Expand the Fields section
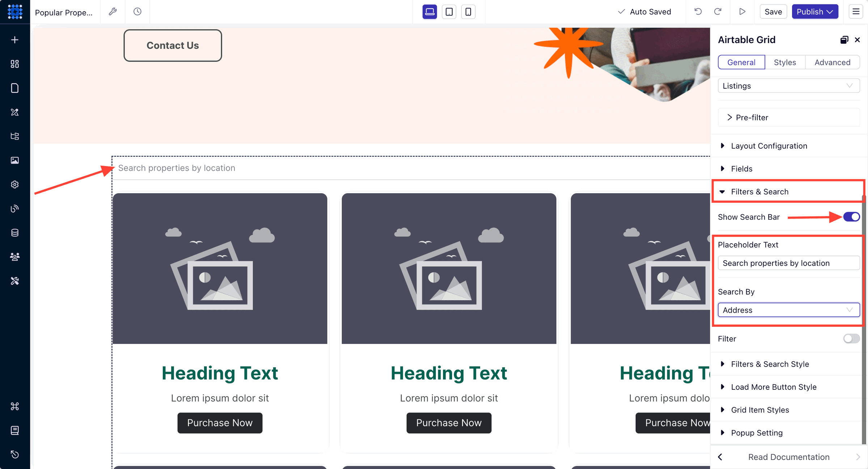 pyautogui.click(x=742, y=168)
